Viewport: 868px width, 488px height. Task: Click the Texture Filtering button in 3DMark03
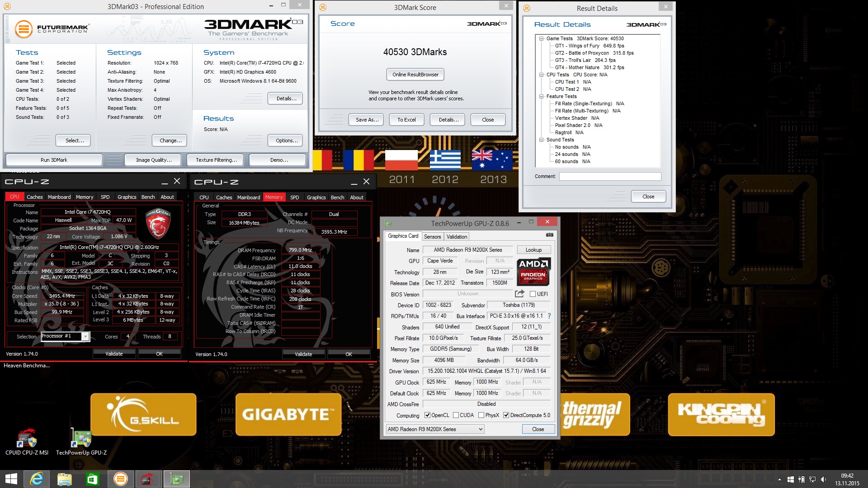tap(216, 160)
